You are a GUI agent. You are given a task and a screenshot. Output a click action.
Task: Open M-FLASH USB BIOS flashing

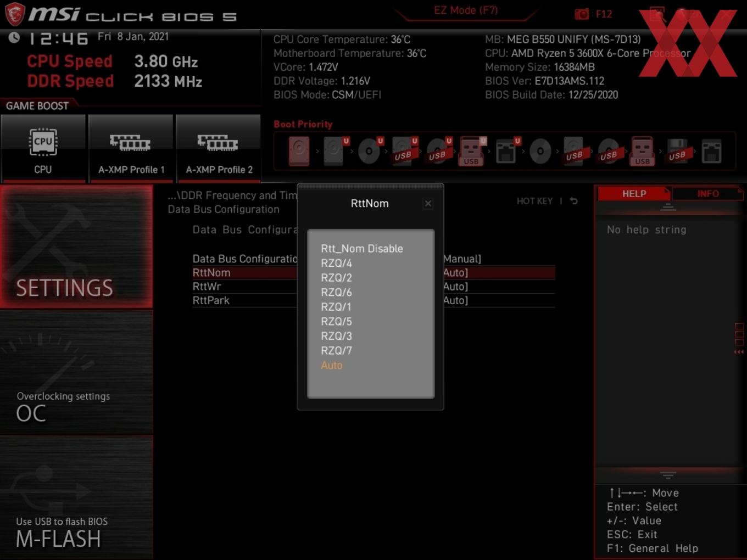pyautogui.click(x=76, y=499)
